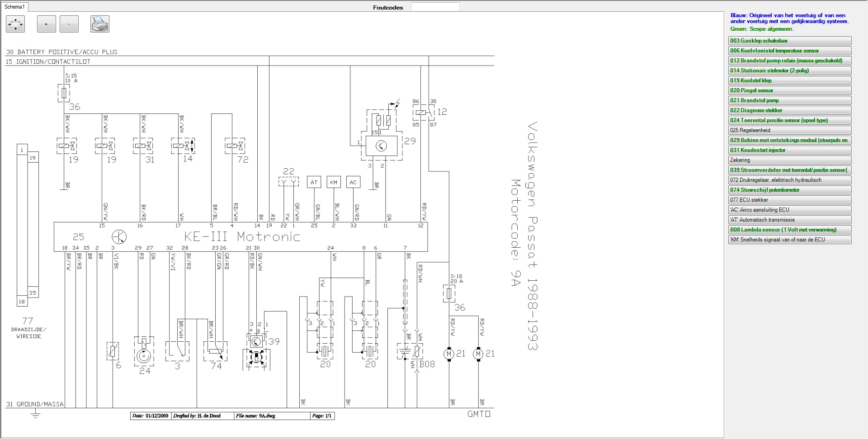Zoom in with the plus button
Image resolution: width=868 pixels, height=439 pixels.
coord(46,24)
